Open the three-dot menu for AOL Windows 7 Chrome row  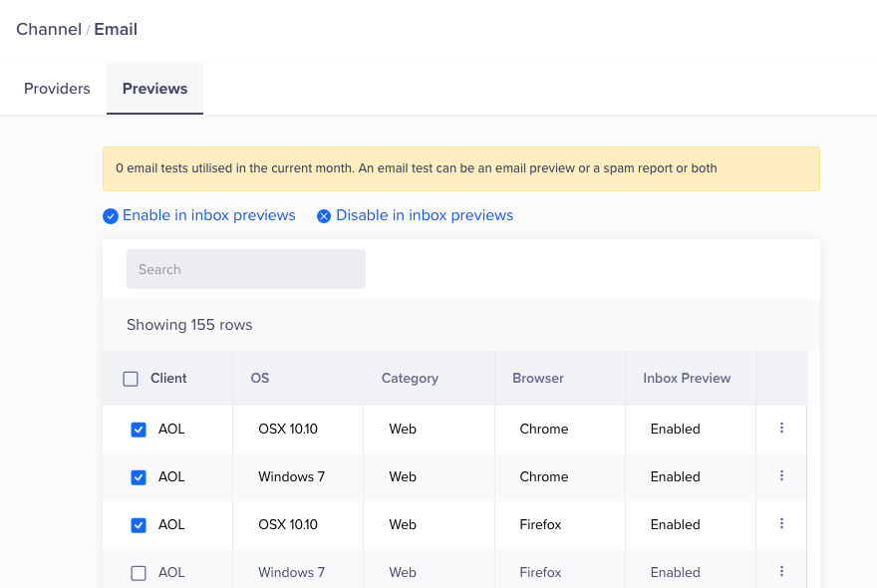[781, 476]
